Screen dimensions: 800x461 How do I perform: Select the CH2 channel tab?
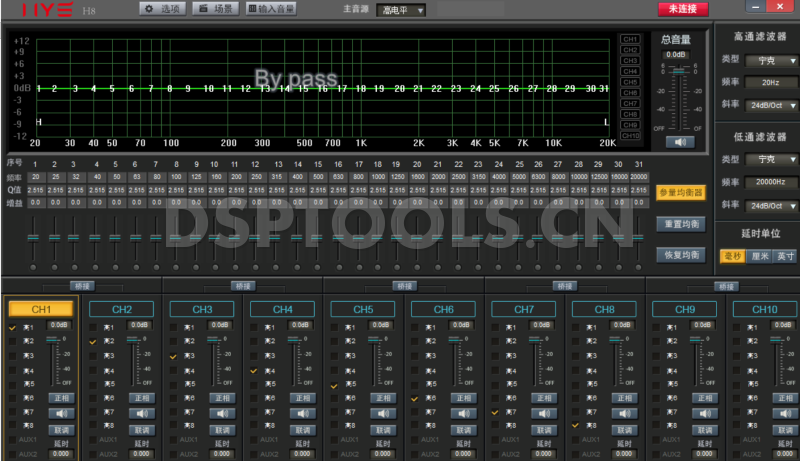[x=122, y=310]
